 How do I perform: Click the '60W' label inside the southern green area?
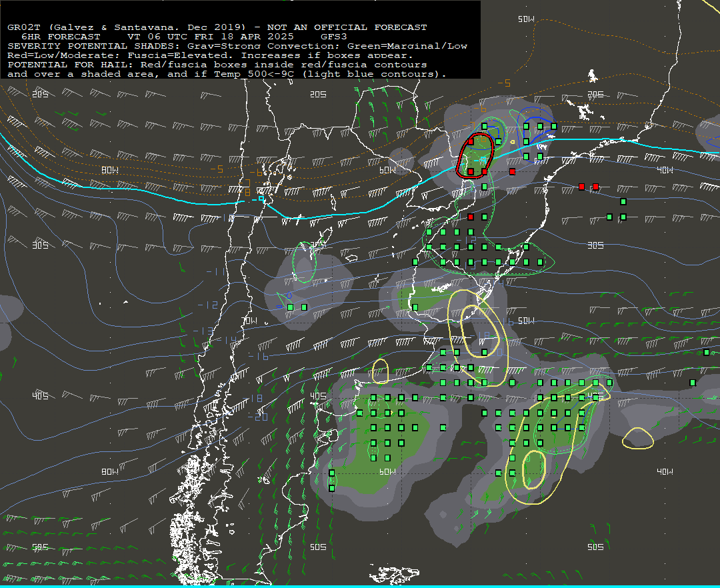pyautogui.click(x=387, y=472)
